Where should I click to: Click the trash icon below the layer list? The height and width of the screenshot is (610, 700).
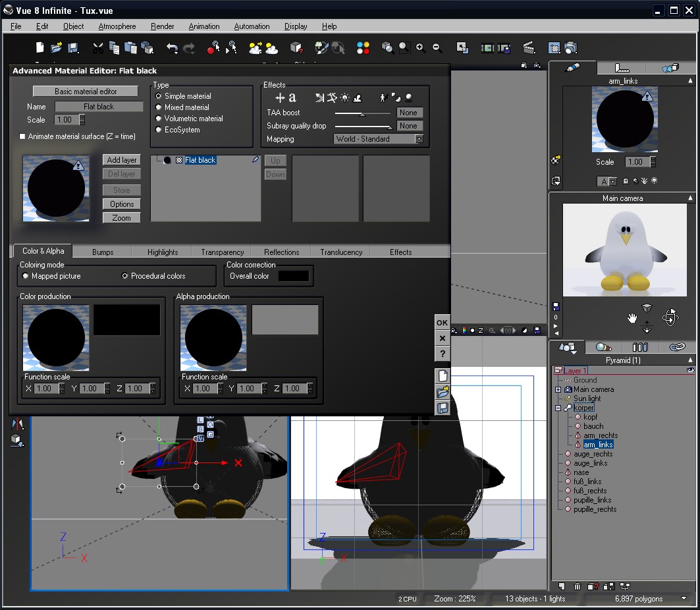tap(577, 586)
